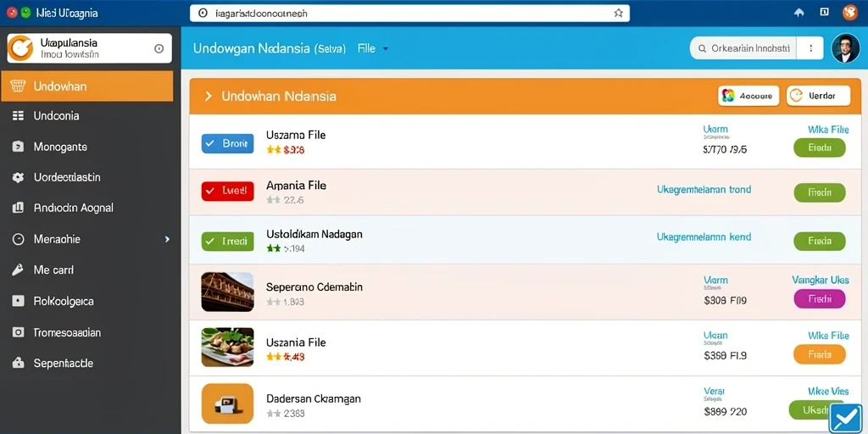Click the small circle icon in Urapulansia card
The image size is (868, 434).
tap(159, 48)
